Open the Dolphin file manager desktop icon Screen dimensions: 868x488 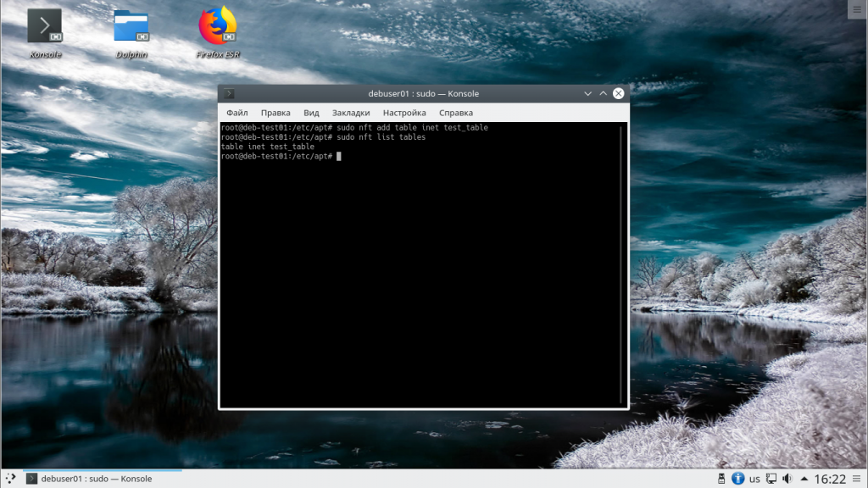click(131, 26)
